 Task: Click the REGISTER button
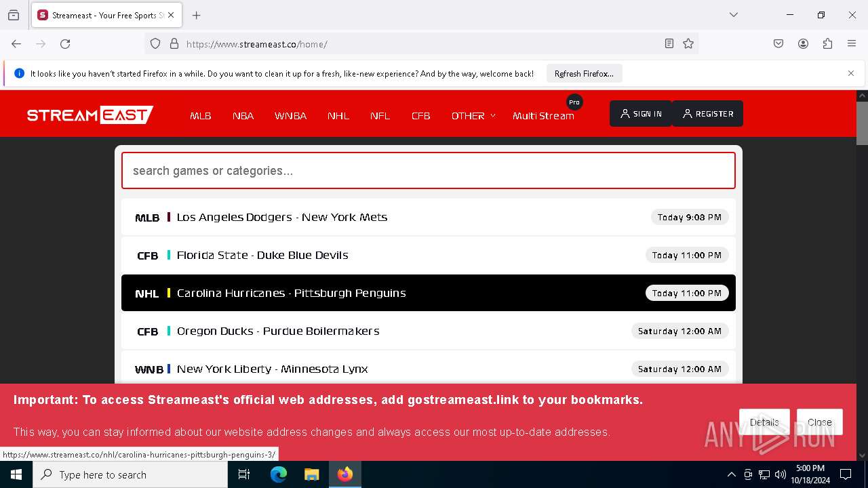[708, 114]
